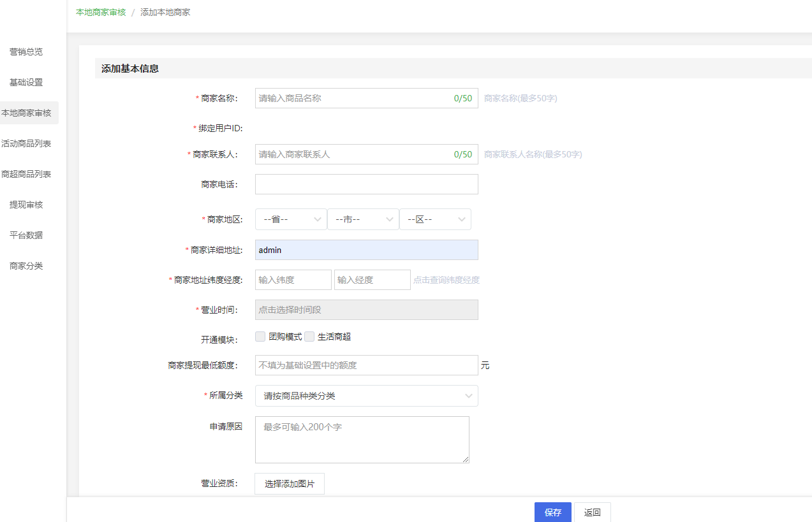Navigate to 提现审核 in sidebar
Viewport: 812px width, 522px height.
tap(26, 205)
